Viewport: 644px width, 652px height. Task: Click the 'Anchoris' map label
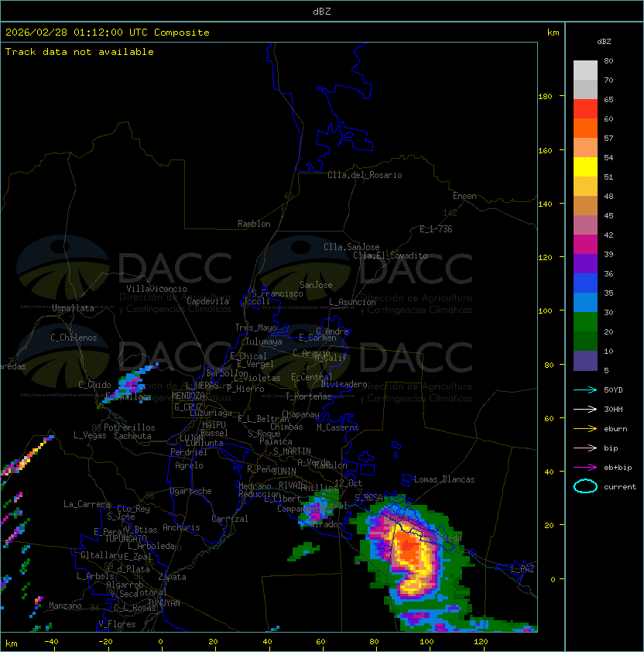tap(181, 527)
